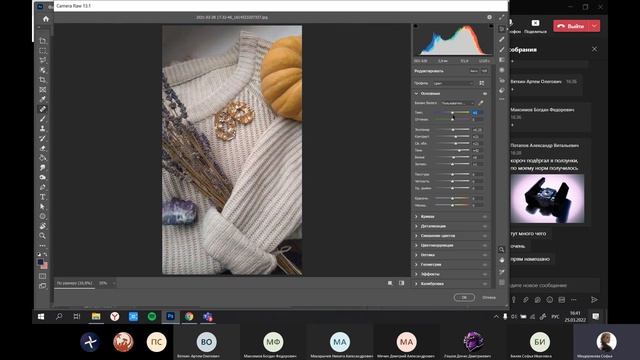
Task: Click the new message field in Teams chat
Action: (555, 285)
